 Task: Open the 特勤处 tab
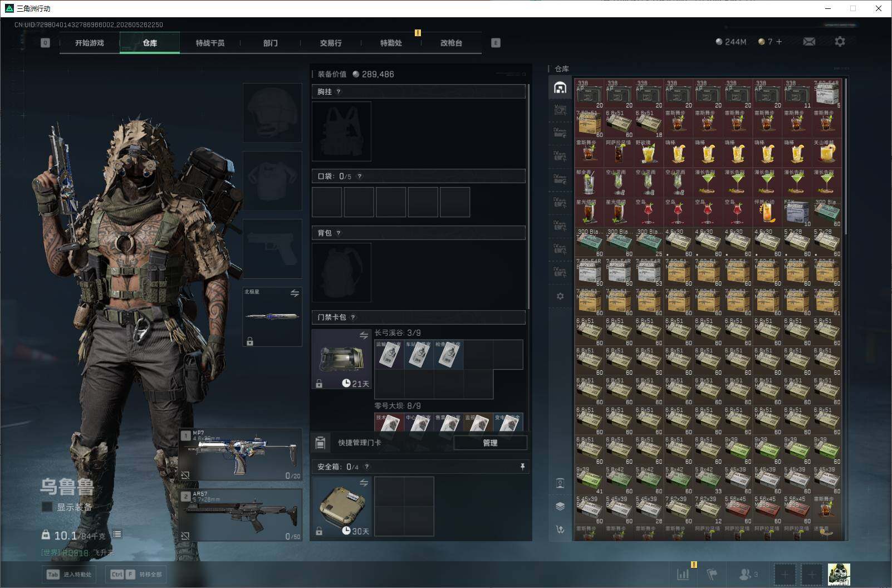pyautogui.click(x=391, y=43)
